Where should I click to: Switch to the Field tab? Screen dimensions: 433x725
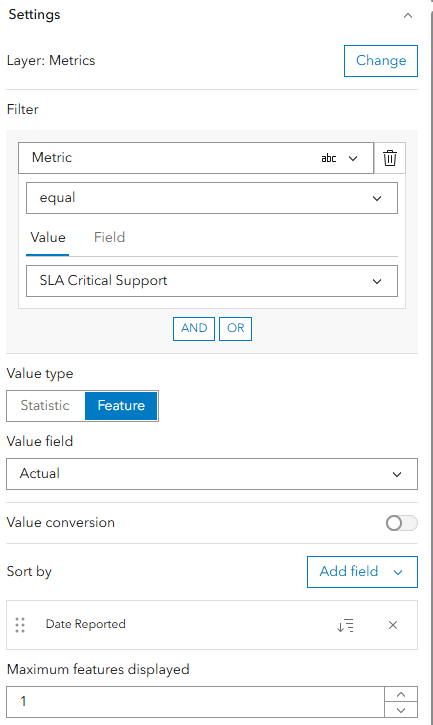pyautogui.click(x=110, y=238)
